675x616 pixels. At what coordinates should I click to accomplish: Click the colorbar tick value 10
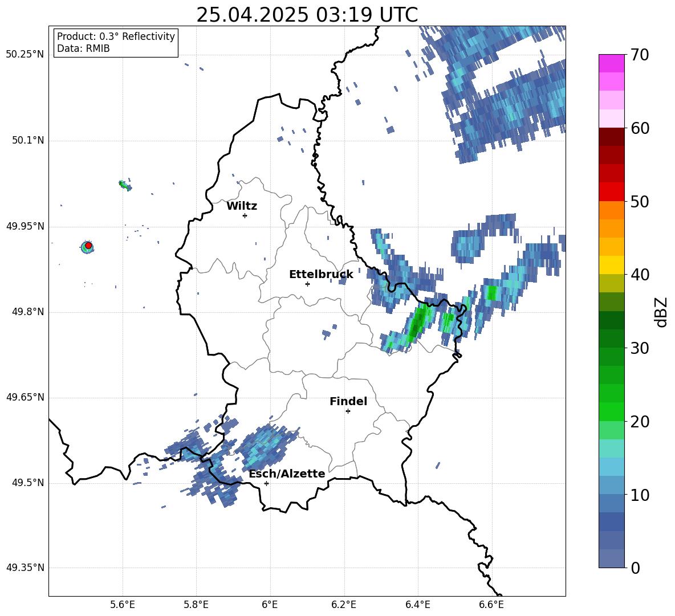point(640,495)
